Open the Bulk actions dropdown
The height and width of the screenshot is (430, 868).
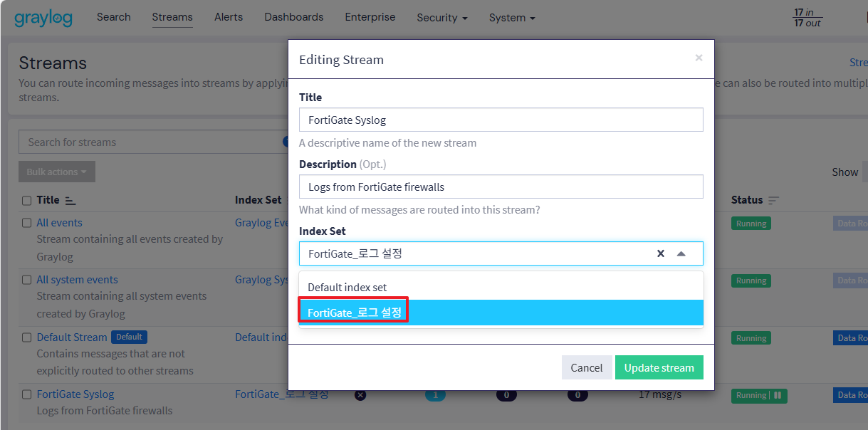tap(57, 172)
